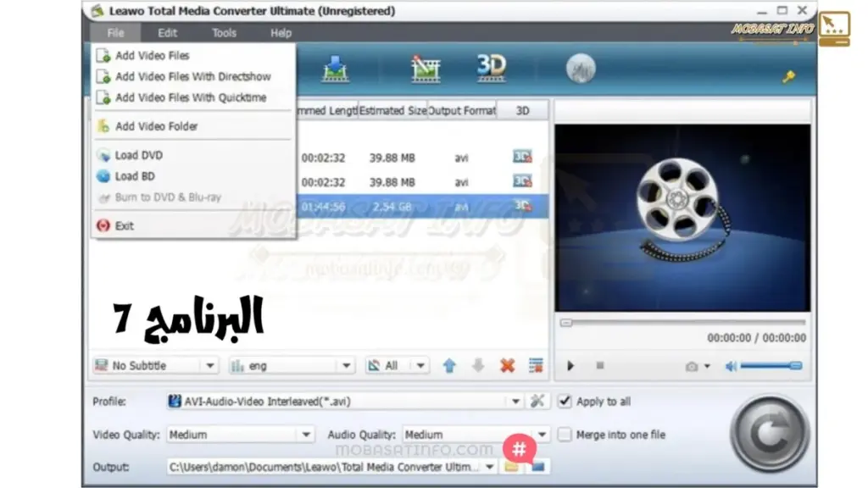
Task: Move selected file down with gray arrow
Action: click(x=478, y=365)
